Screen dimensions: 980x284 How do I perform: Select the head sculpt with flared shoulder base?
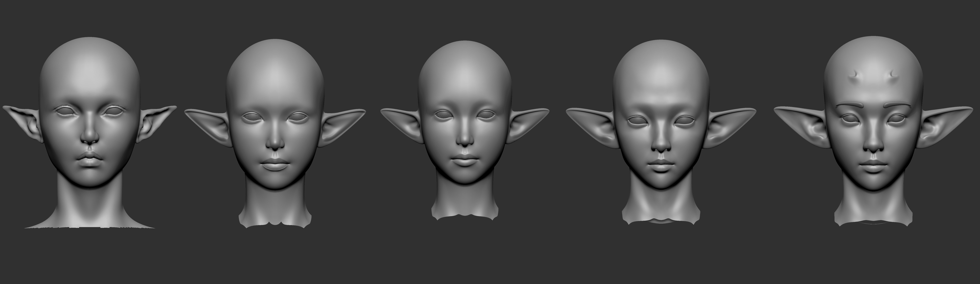pyautogui.click(x=90, y=133)
